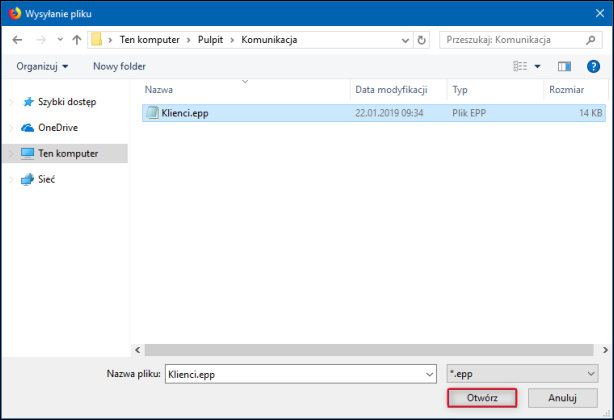This screenshot has width=614, height=420.
Task: Open the recent locations dropdown chevron
Action: point(60,39)
